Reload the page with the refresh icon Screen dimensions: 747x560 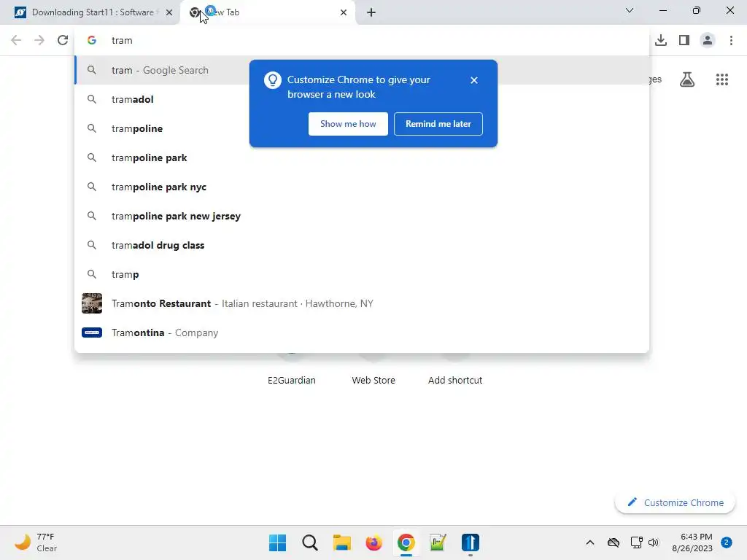click(x=63, y=41)
